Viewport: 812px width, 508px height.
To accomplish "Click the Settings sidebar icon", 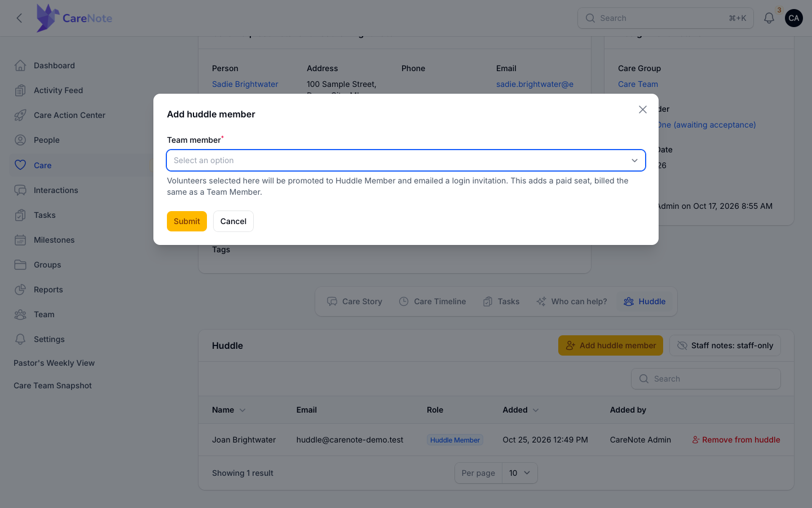I will (x=20, y=339).
